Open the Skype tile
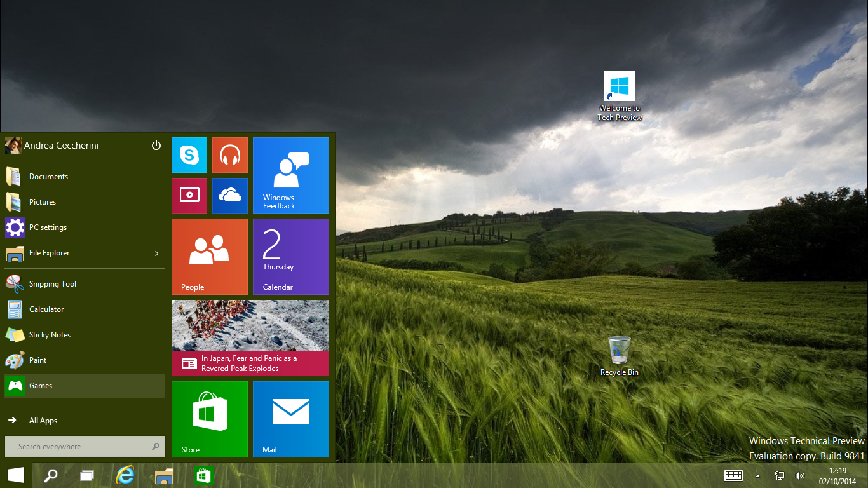This screenshot has height=488, width=868. coord(189,155)
